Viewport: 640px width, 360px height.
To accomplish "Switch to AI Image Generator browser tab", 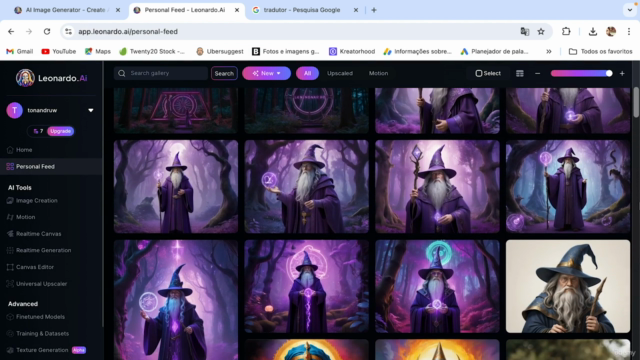I will click(64, 10).
